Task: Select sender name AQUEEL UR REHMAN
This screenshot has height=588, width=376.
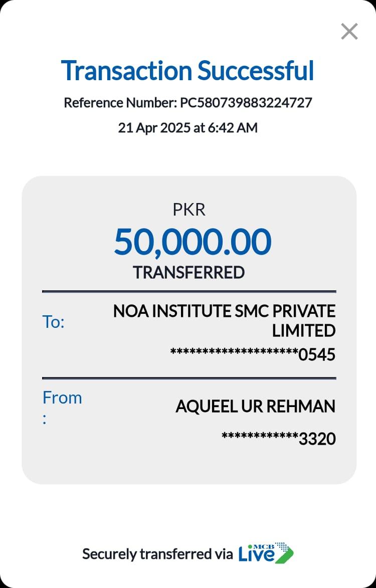Action: 255,407
